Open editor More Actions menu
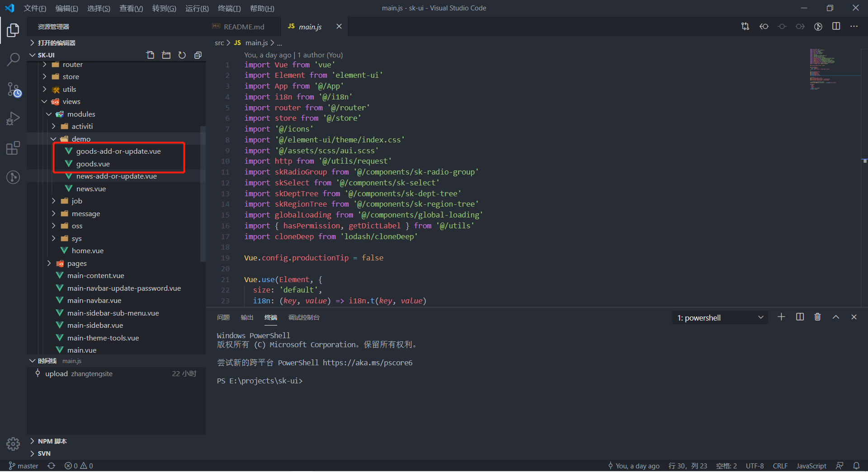 coord(854,27)
